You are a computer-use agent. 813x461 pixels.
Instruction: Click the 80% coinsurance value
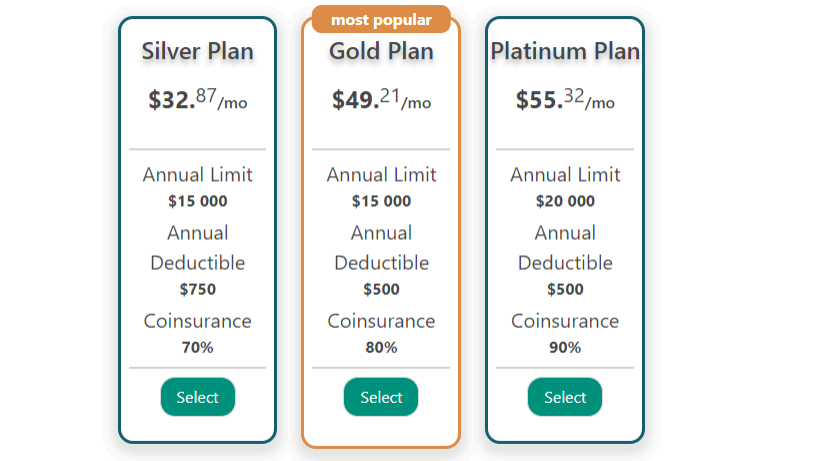tap(381, 348)
